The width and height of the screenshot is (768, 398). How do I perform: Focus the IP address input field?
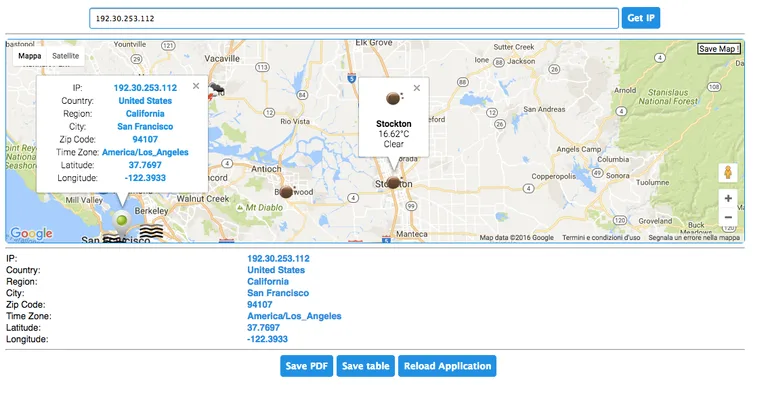354,19
